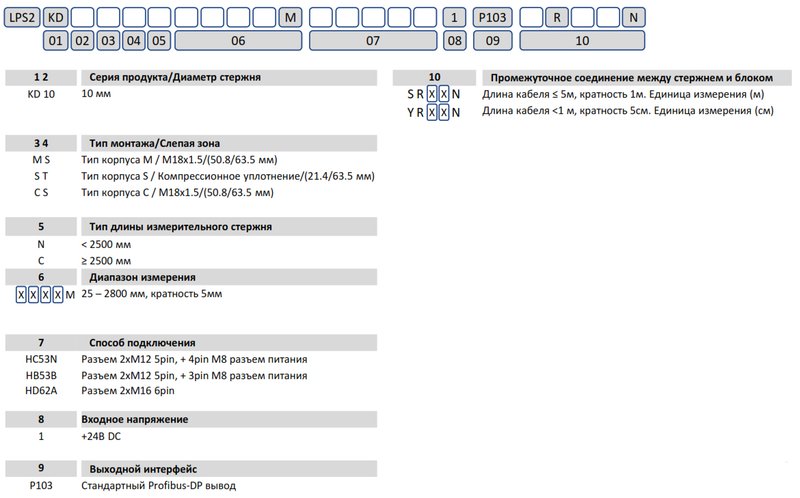Select the wide position label 06
800x498 pixels.
point(238,41)
